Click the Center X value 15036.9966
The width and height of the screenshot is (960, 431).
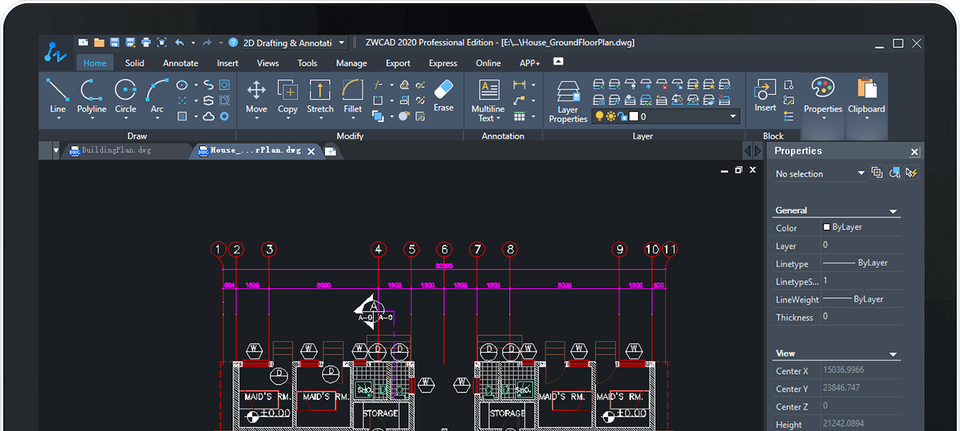pyautogui.click(x=846, y=370)
